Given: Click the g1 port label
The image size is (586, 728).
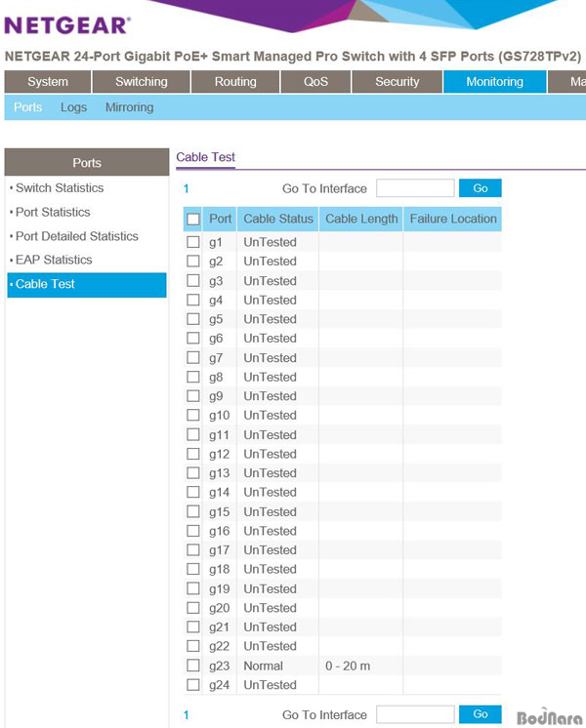Looking at the screenshot, I should click(x=215, y=243).
